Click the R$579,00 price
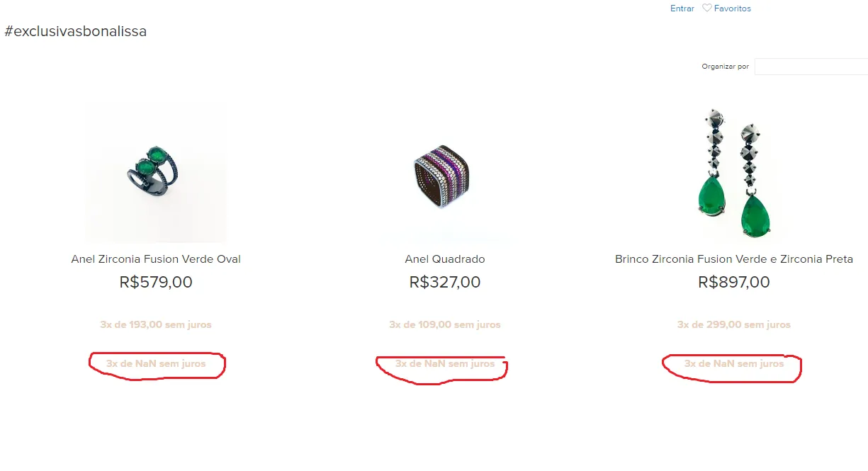This screenshot has width=868, height=471. click(x=156, y=282)
